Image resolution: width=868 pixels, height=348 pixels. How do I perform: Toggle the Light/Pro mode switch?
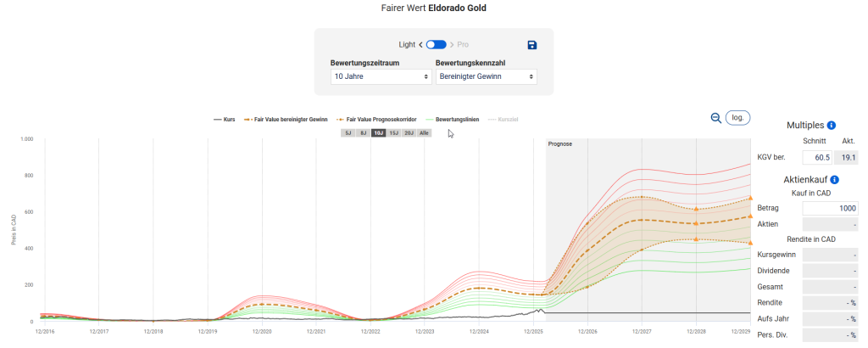pos(436,44)
